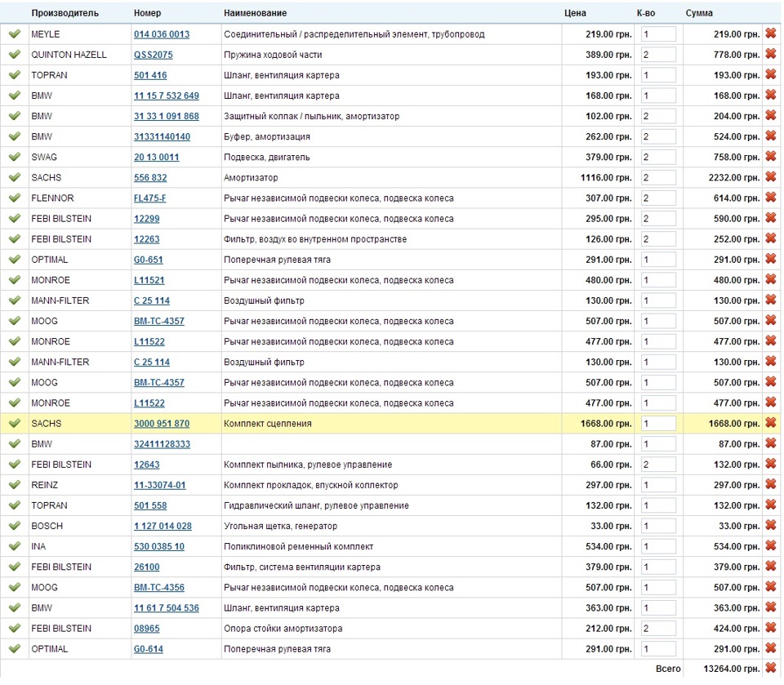This screenshot has height=685, width=784.
Task: Remove the MEYLE 014 036 0013 row
Action: click(770, 33)
